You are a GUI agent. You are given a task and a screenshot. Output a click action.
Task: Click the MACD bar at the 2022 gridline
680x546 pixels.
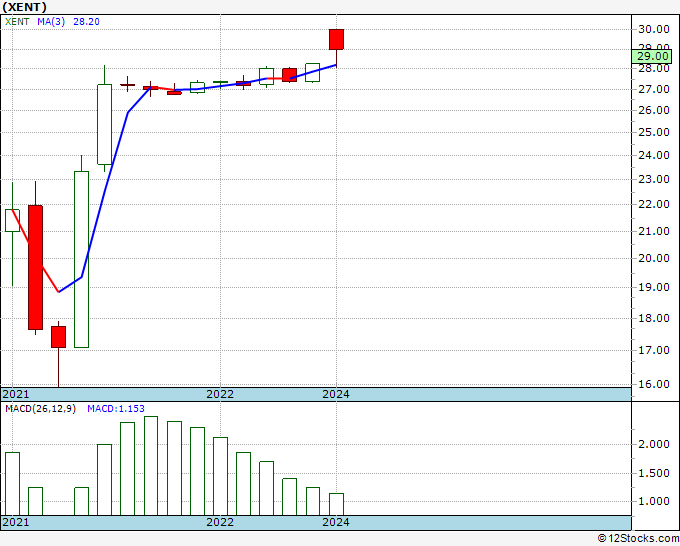click(x=220, y=476)
